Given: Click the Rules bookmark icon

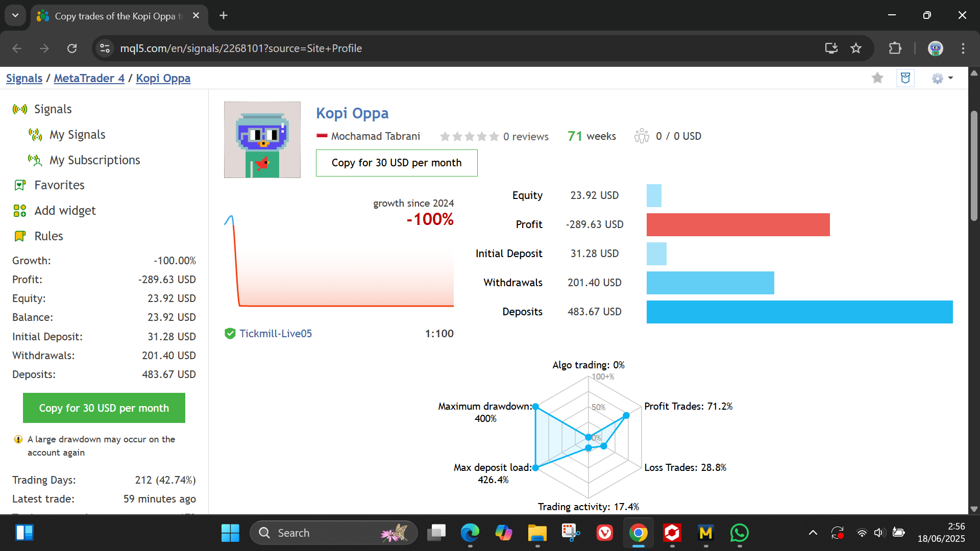Looking at the screenshot, I should click(x=20, y=236).
